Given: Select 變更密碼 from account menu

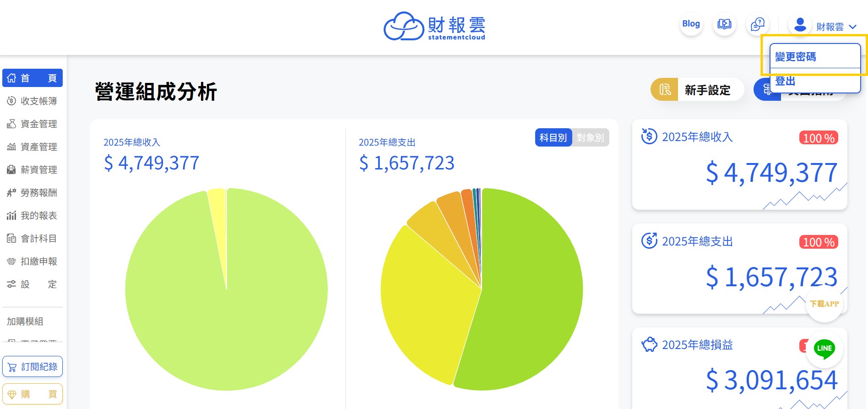Looking at the screenshot, I should [x=796, y=57].
